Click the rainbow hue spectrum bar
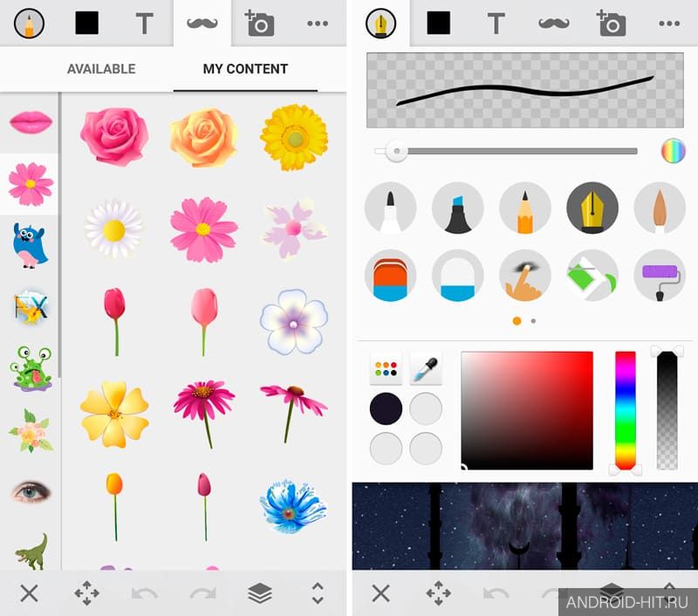This screenshot has height=616, width=698. pyautogui.click(x=625, y=410)
